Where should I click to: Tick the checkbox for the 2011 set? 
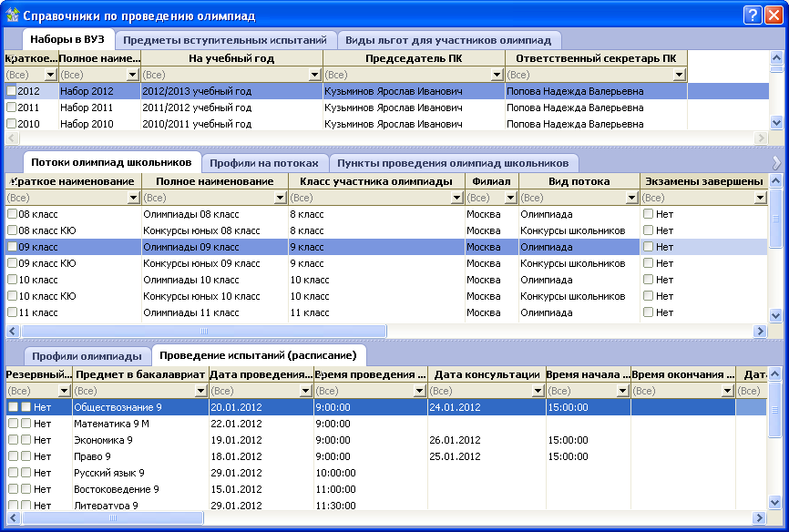coord(12,107)
